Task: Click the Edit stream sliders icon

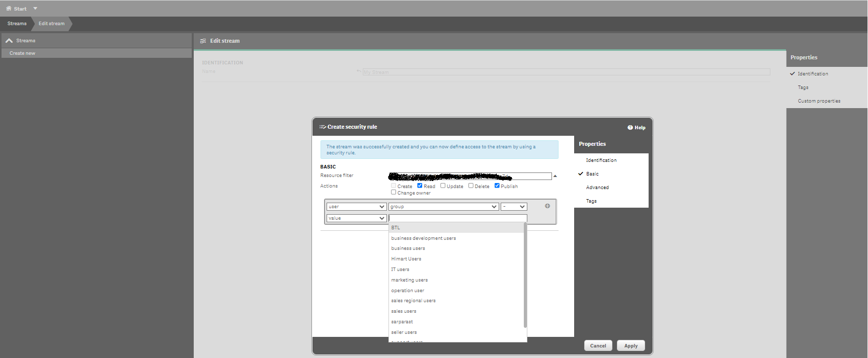Action: 203,41
